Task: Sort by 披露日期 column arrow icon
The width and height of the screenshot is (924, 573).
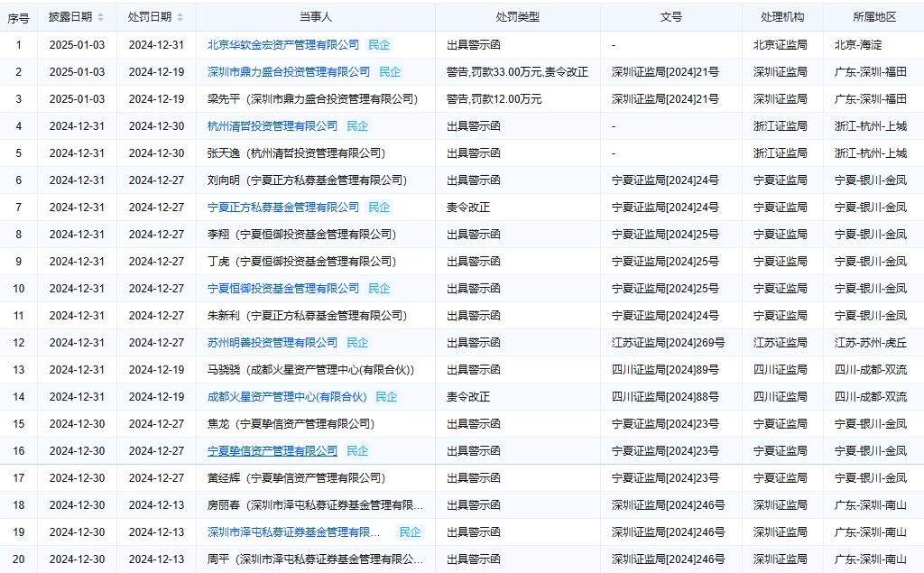Action: pyautogui.click(x=101, y=18)
